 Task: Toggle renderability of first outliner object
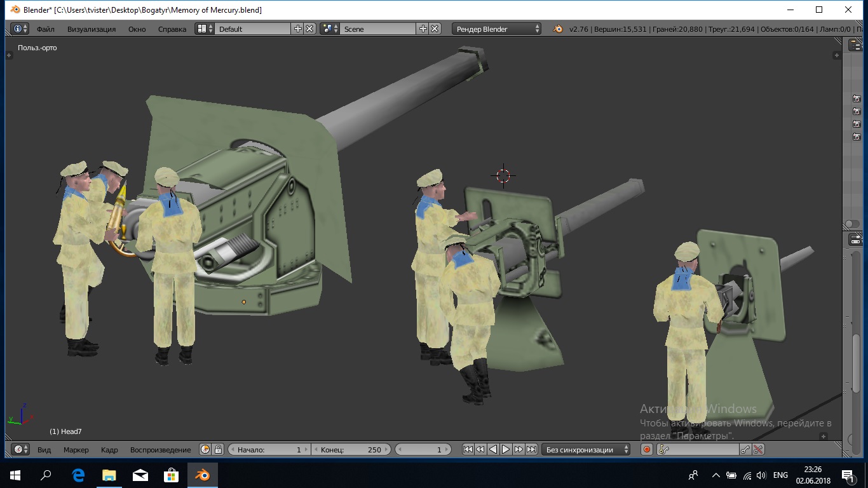point(857,98)
